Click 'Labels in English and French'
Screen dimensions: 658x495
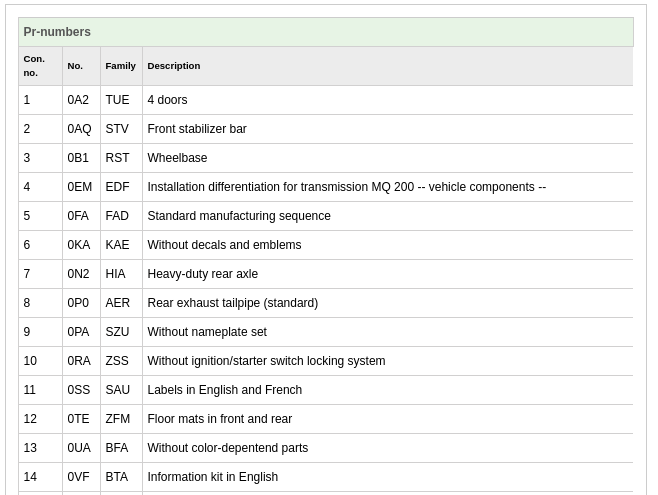point(225,390)
